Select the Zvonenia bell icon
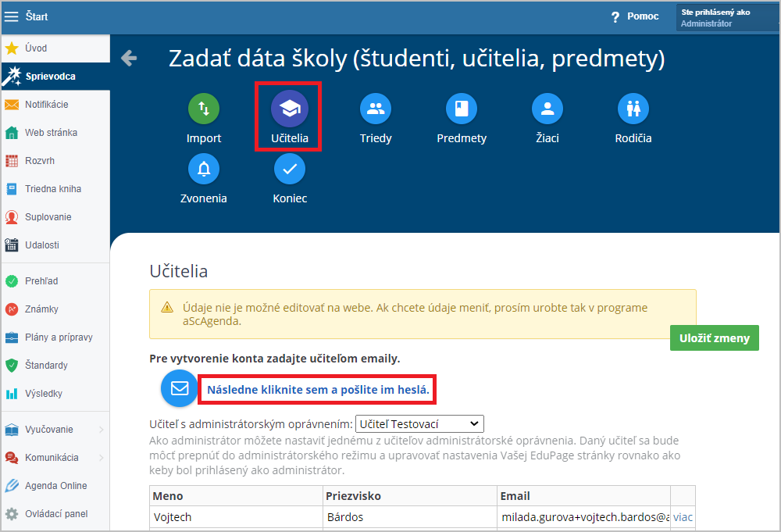Screen dimensions: 781x532 pos(204,169)
